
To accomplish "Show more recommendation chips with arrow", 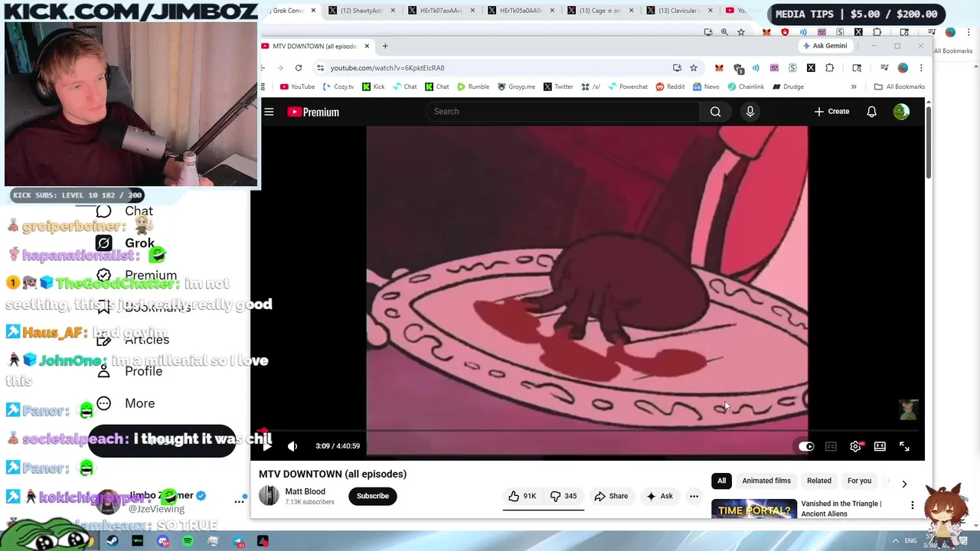I will click(x=904, y=484).
